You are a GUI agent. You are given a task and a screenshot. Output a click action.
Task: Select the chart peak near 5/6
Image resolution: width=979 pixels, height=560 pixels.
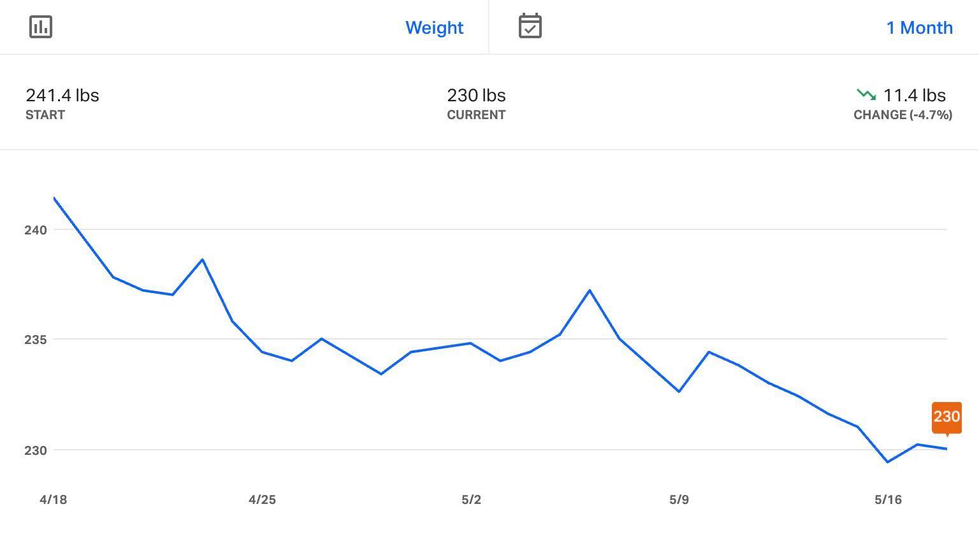(x=590, y=290)
